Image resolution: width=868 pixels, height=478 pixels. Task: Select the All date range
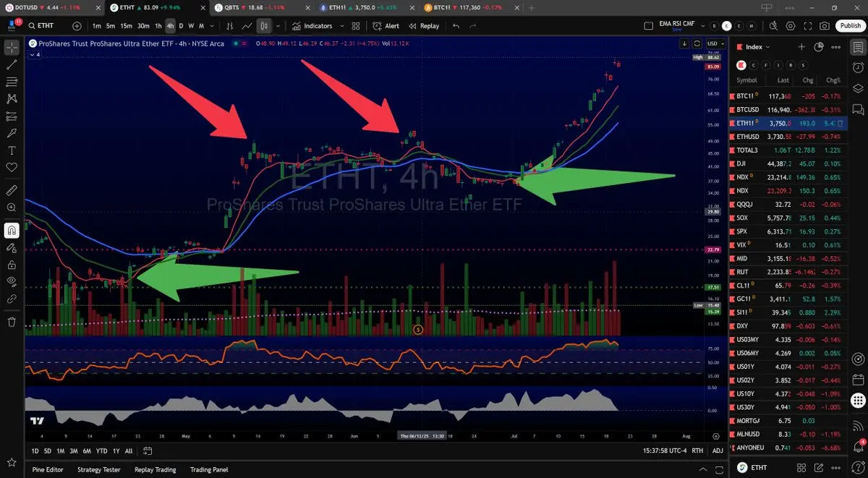pos(129,451)
